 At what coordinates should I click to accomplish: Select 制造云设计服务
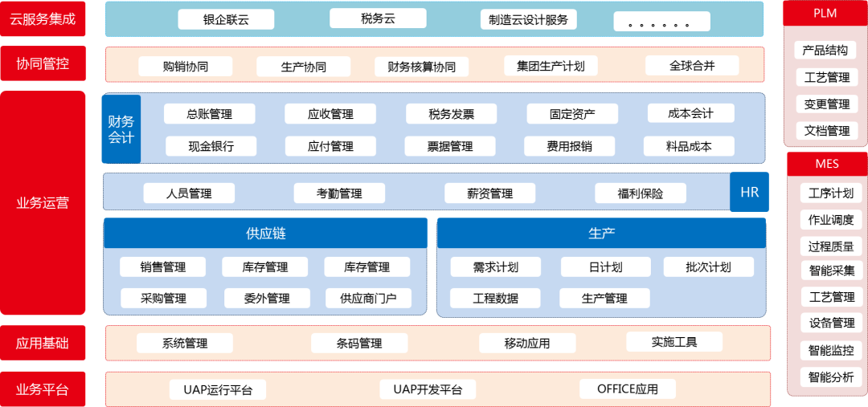[x=529, y=20]
